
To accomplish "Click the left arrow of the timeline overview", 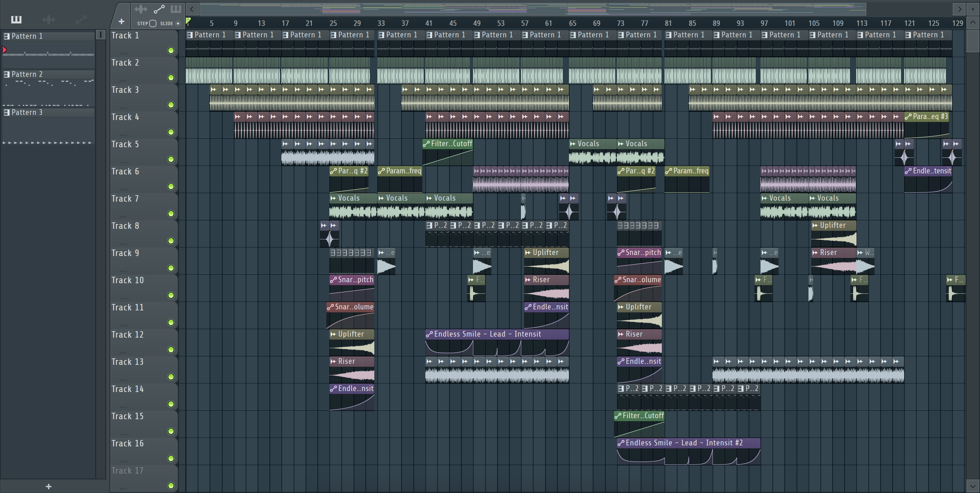I will 192,9.
